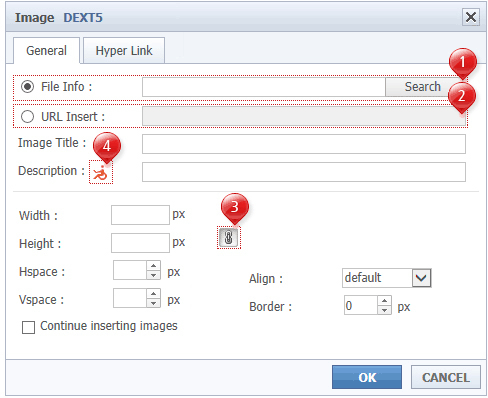The image size is (488, 398).
Task: Increase Hspace with the up arrow
Action: [x=153, y=266]
